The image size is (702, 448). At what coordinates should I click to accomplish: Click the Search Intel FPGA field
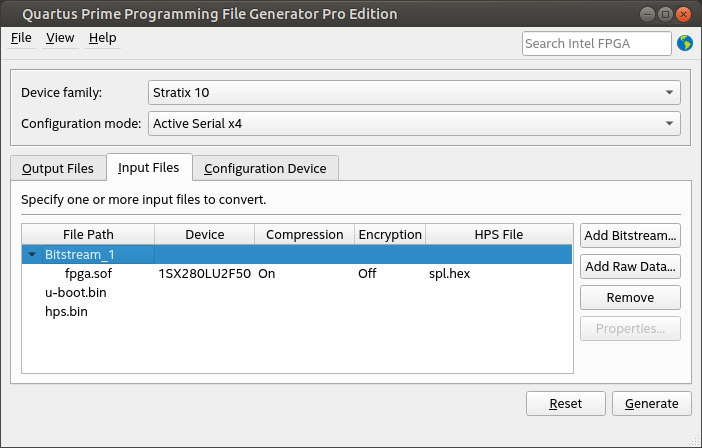click(596, 43)
